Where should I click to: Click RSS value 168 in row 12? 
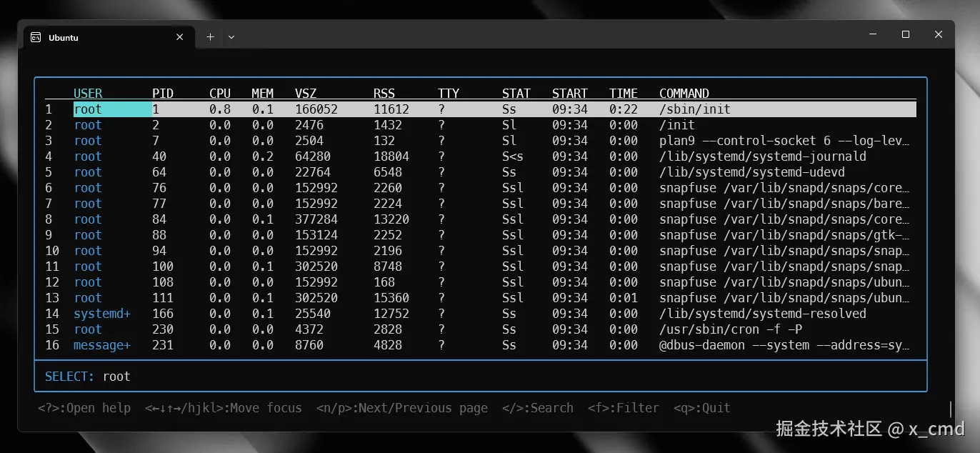click(x=384, y=282)
